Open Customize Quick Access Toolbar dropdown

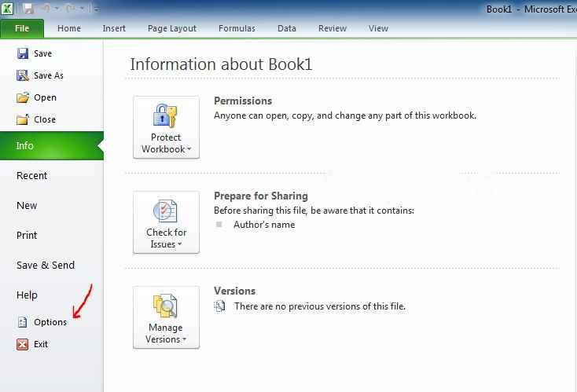[x=96, y=9]
